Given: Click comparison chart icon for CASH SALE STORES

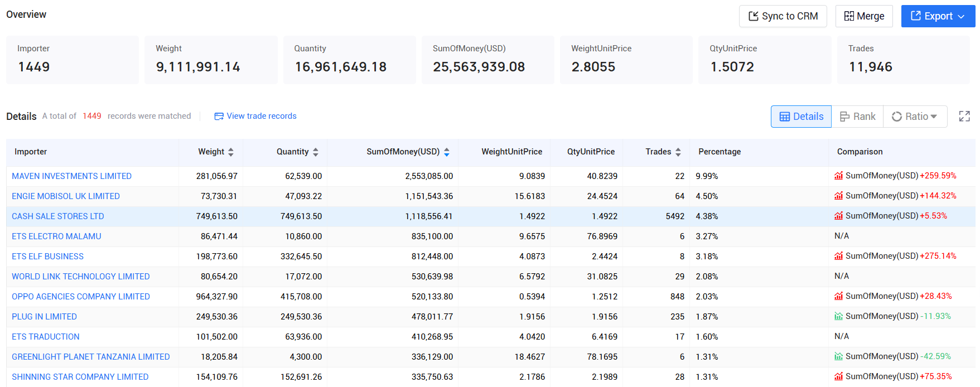Looking at the screenshot, I should (x=839, y=216).
